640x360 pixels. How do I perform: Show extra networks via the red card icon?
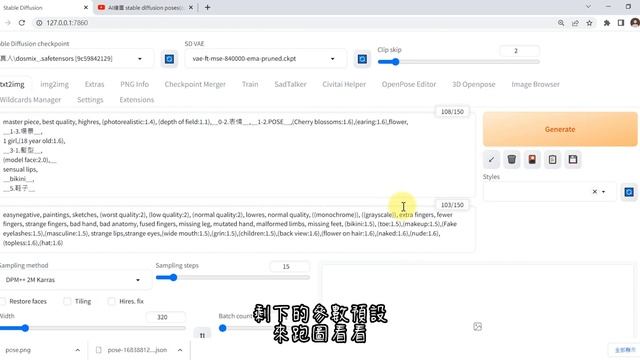532,160
